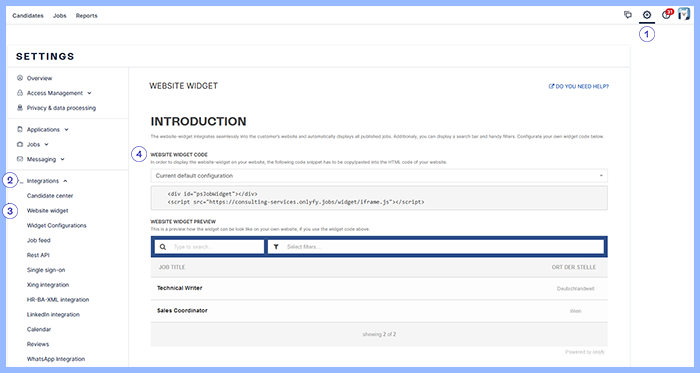Image resolution: width=700 pixels, height=373 pixels.
Task: Open Candidate center settings
Action: pos(50,196)
